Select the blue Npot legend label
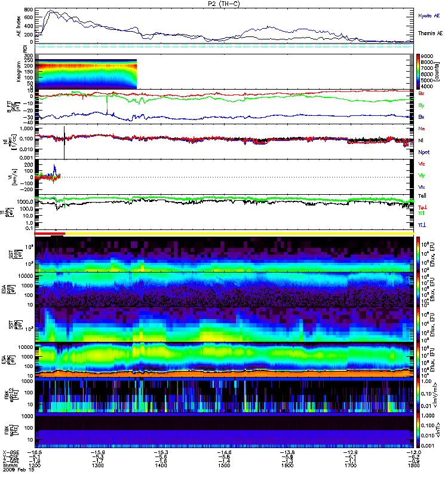The height and width of the screenshot is (478, 448). click(424, 152)
